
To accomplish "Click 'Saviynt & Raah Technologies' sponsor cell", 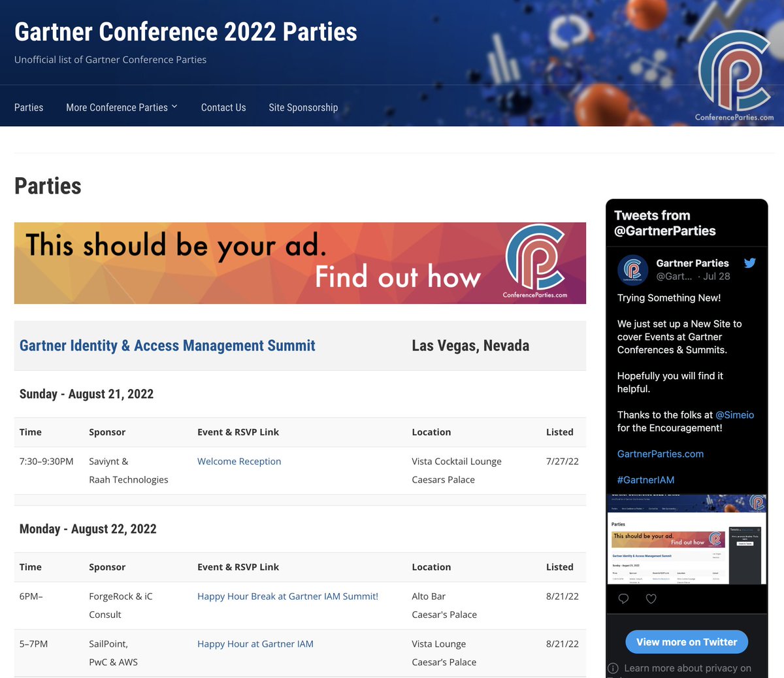I will pos(128,470).
